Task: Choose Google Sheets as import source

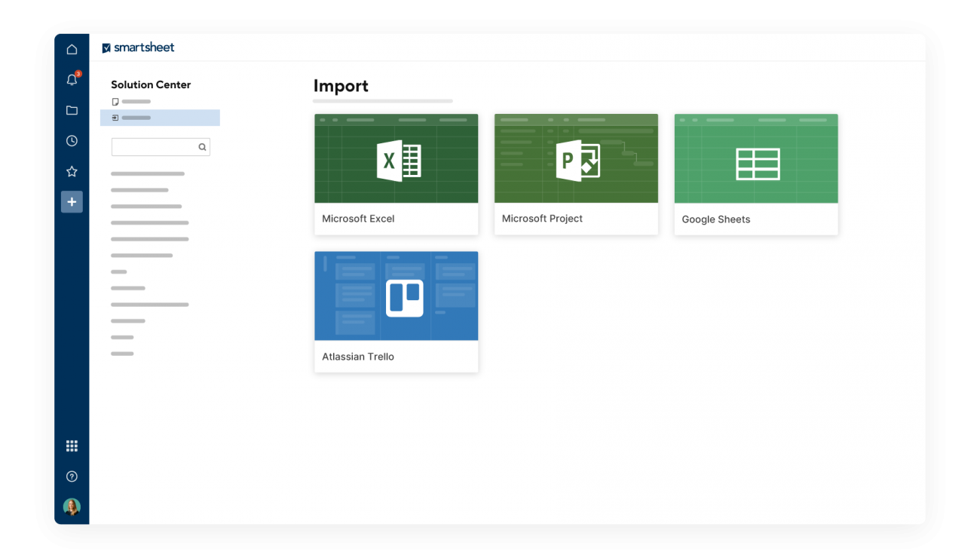Action: click(x=755, y=158)
